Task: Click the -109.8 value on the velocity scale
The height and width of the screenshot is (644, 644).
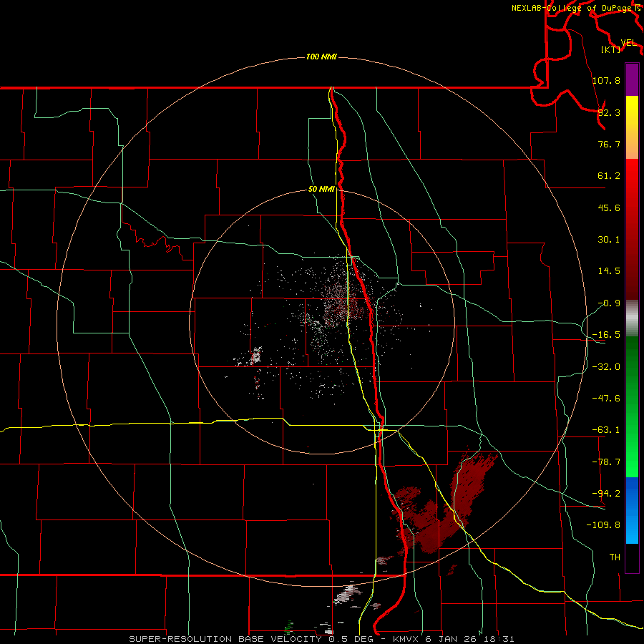Action: [x=603, y=525]
